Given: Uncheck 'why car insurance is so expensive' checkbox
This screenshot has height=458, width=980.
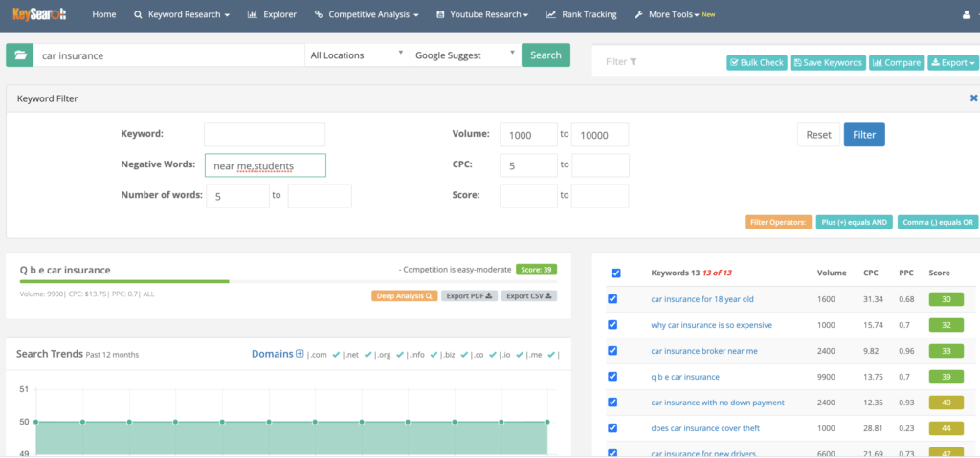Looking at the screenshot, I should [612, 325].
